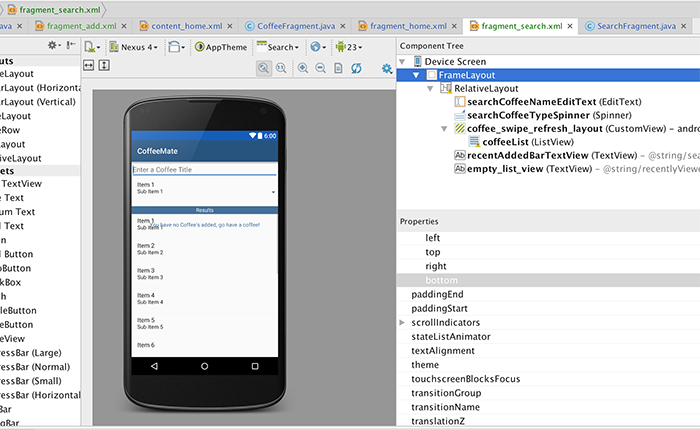700x430 pixels.
Task: Select RelativeLayout in component tree
Action: 486,88
